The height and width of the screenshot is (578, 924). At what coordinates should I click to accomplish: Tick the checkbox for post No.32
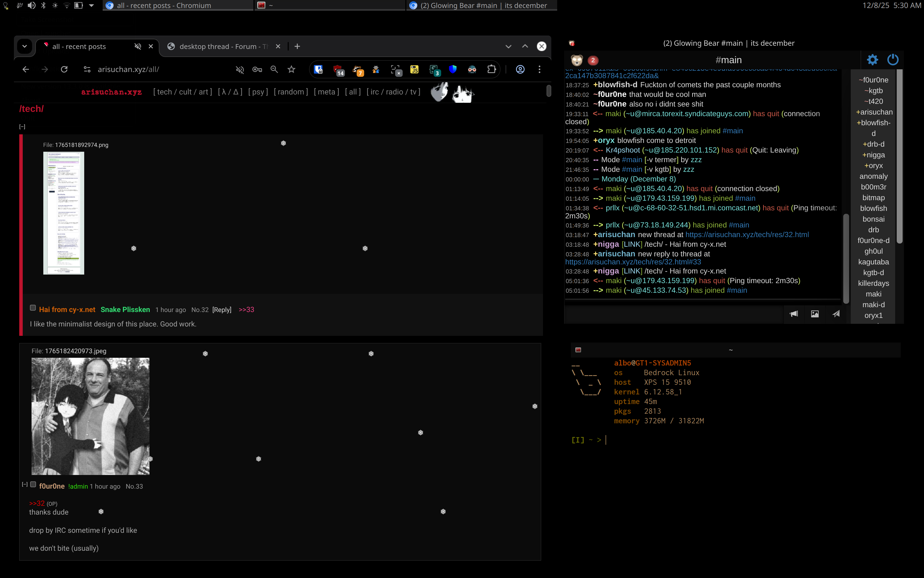[33, 308]
